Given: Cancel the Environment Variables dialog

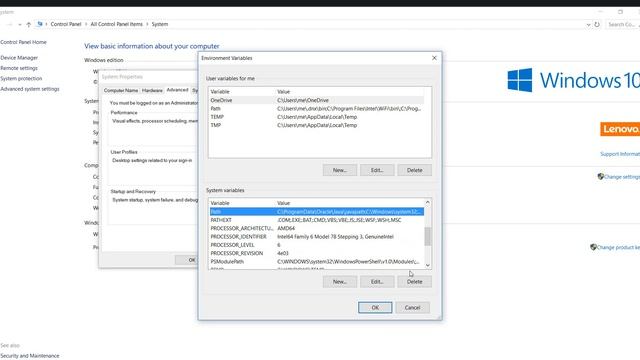Looking at the screenshot, I should click(x=412, y=307).
